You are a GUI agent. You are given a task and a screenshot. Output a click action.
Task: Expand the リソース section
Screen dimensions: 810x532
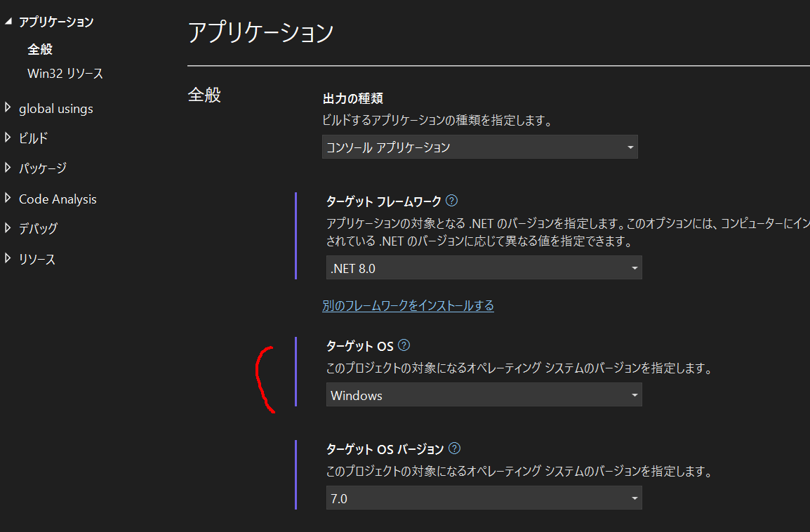(x=8, y=258)
